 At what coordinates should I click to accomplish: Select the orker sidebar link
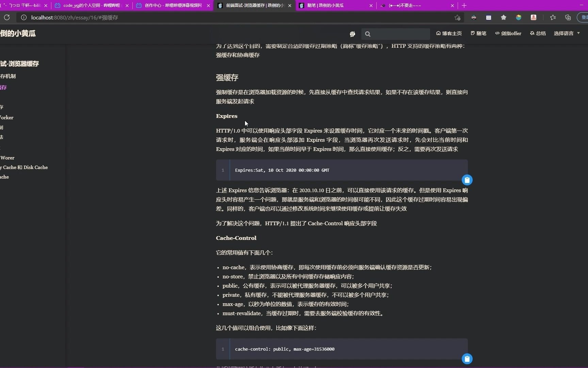coord(7,118)
